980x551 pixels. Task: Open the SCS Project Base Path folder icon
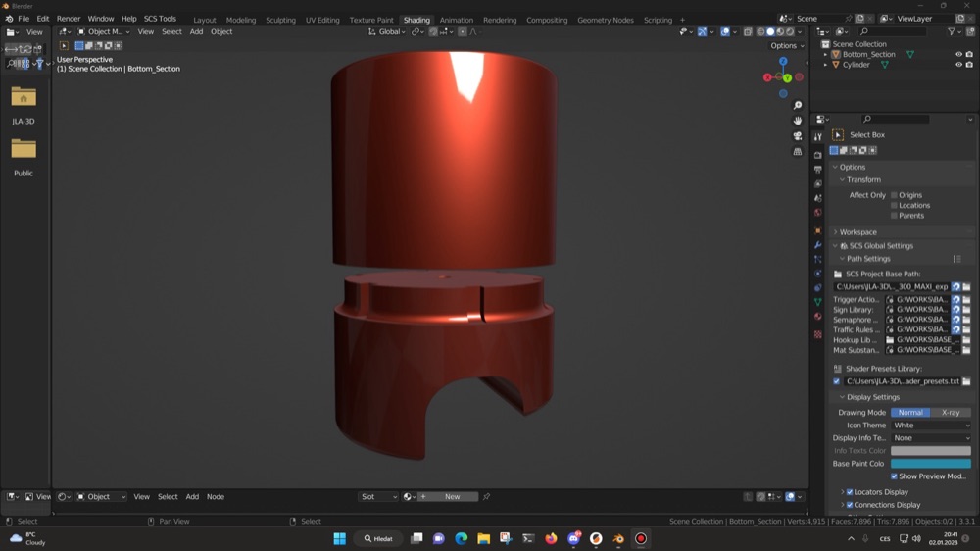pyautogui.click(x=966, y=286)
